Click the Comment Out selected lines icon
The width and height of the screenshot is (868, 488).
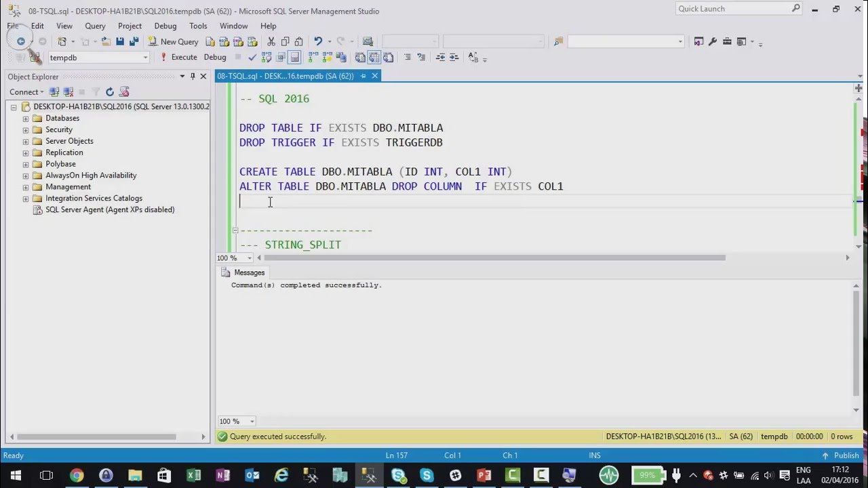point(407,58)
